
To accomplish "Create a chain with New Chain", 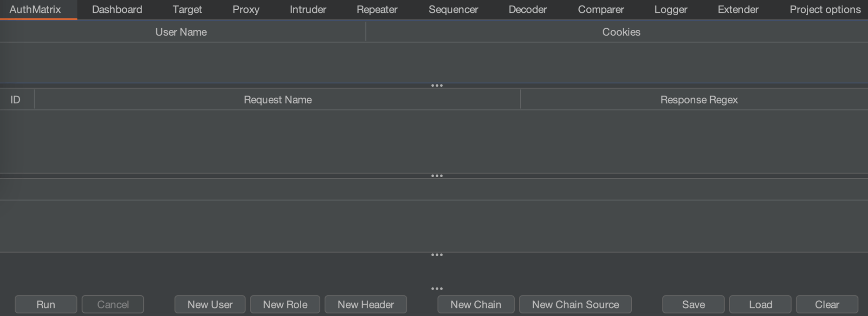I will pyautogui.click(x=476, y=304).
